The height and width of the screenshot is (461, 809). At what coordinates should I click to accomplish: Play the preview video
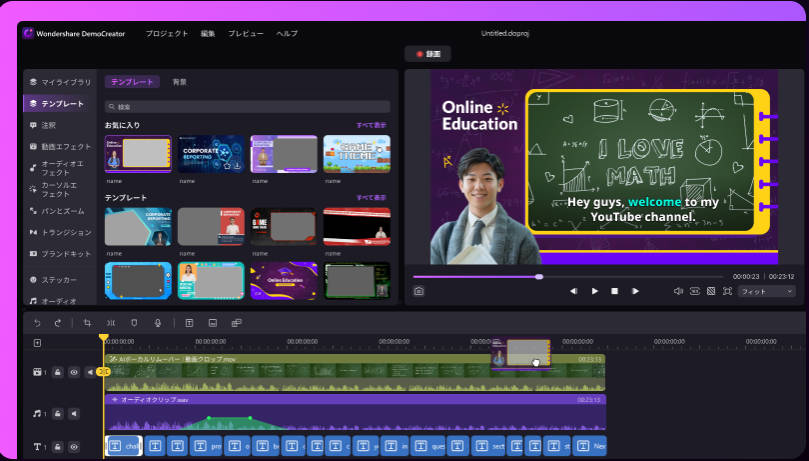point(594,291)
